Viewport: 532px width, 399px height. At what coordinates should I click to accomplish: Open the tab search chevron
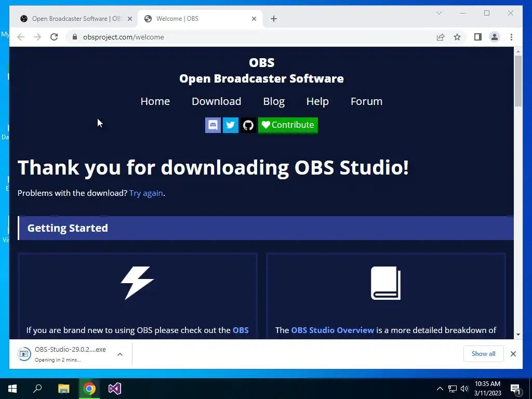438,13
